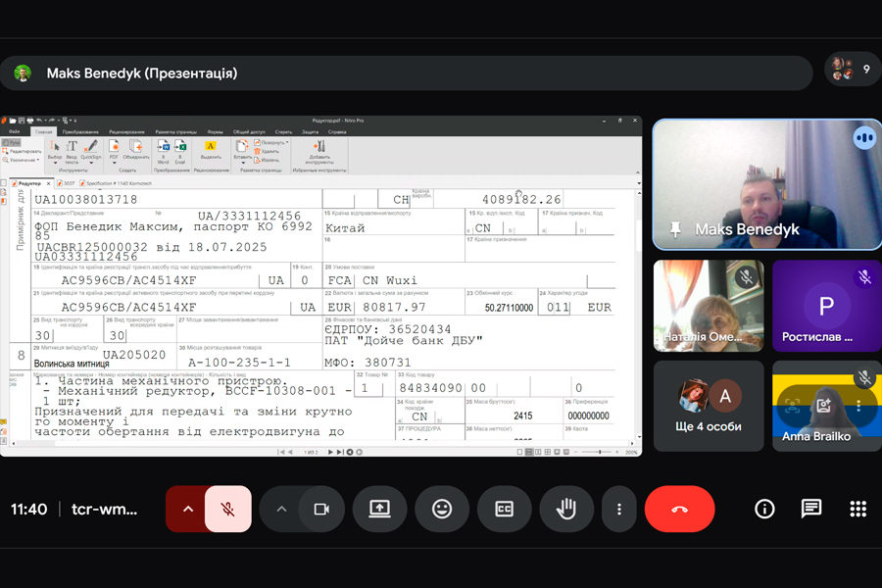Activate the Выбор selection tool
Image resolution: width=882 pixels, height=588 pixels.
tap(55, 151)
